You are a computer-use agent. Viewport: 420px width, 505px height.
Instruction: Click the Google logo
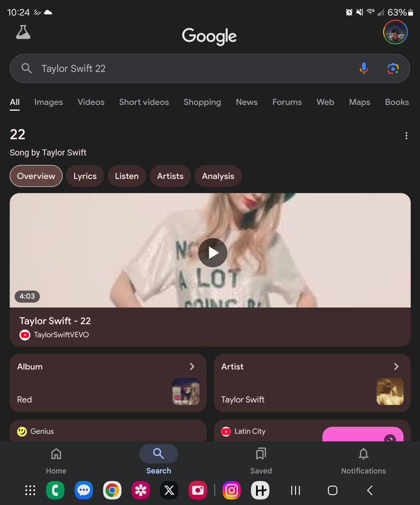coord(209,36)
